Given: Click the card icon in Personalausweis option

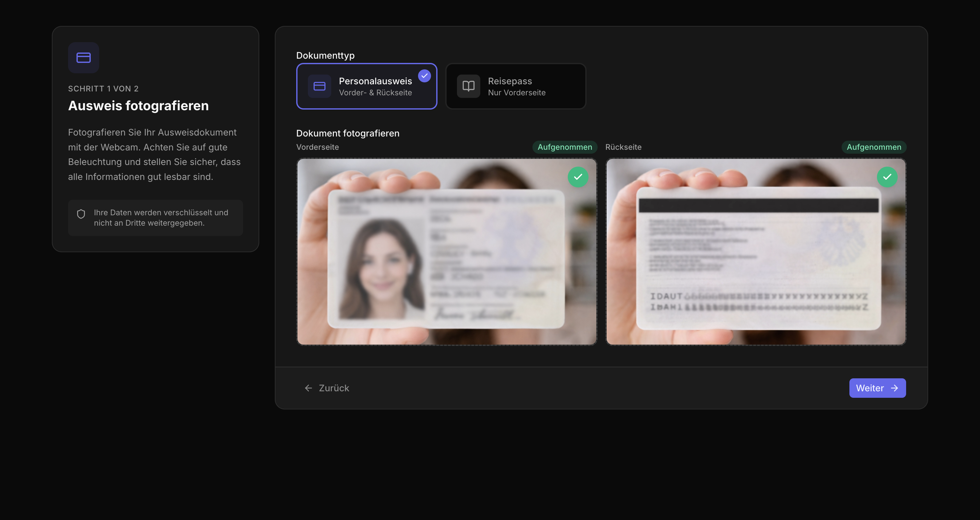Looking at the screenshot, I should pos(319,87).
